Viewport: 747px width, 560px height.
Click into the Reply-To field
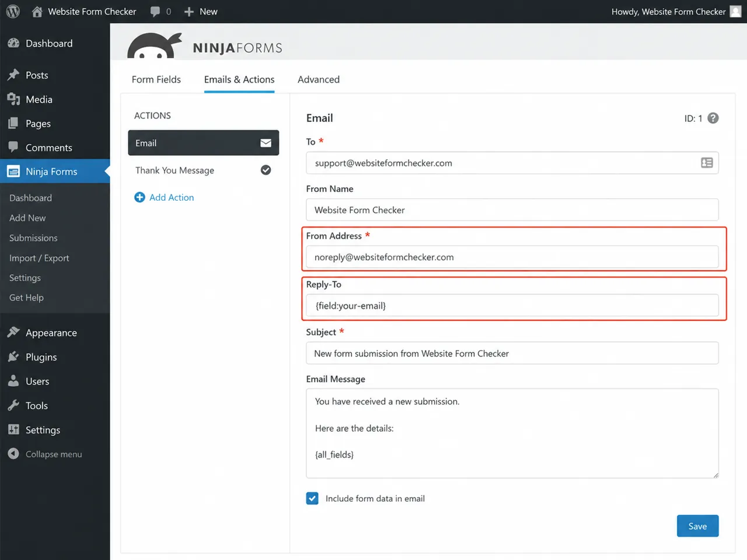[x=512, y=306]
